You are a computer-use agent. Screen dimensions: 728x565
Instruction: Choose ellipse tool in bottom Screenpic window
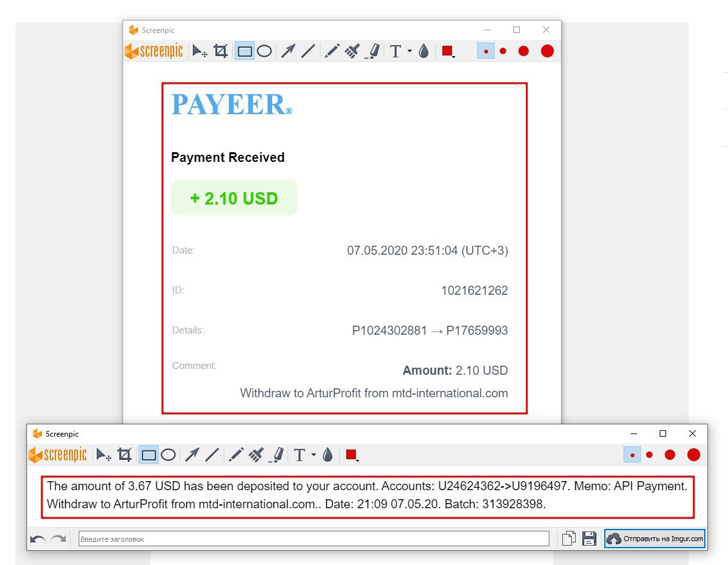tap(168, 455)
